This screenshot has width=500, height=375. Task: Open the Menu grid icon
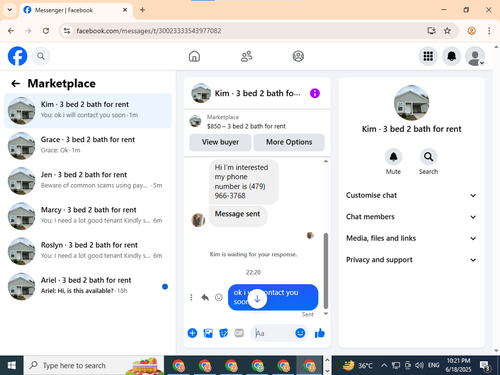[x=428, y=56]
